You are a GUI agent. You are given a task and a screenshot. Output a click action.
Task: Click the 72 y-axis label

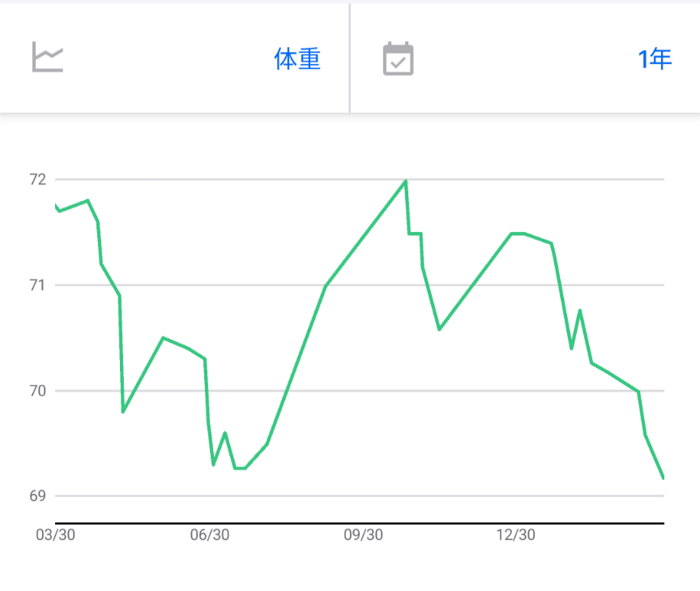click(38, 179)
